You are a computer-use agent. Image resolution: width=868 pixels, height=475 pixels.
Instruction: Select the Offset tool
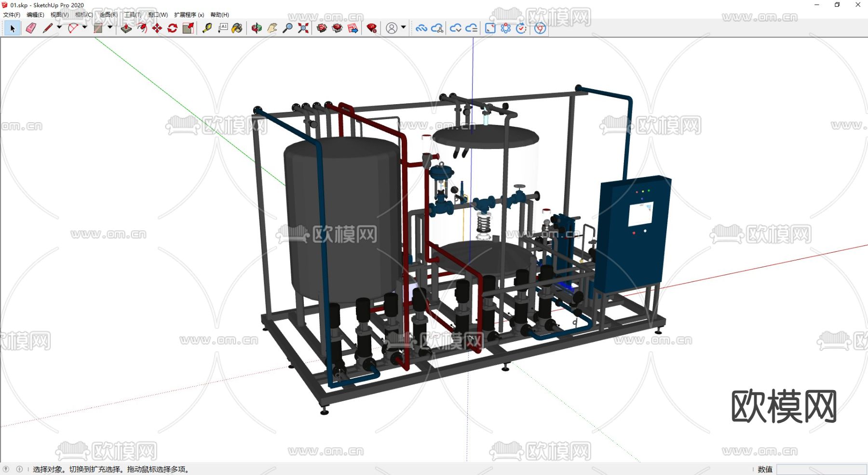(142, 28)
